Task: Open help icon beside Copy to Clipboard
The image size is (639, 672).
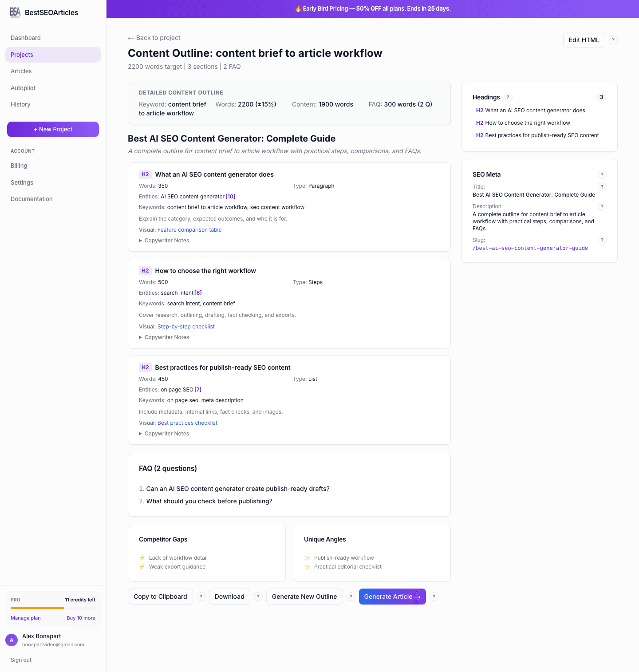Action: tap(201, 597)
